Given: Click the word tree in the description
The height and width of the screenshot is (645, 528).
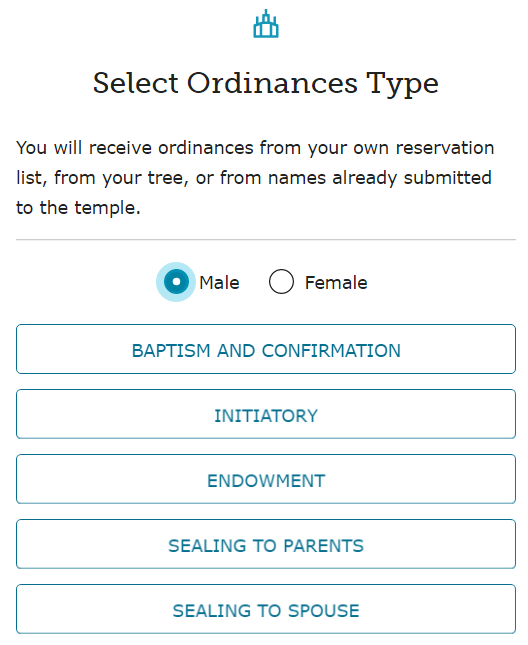Looking at the screenshot, I should [x=167, y=178].
